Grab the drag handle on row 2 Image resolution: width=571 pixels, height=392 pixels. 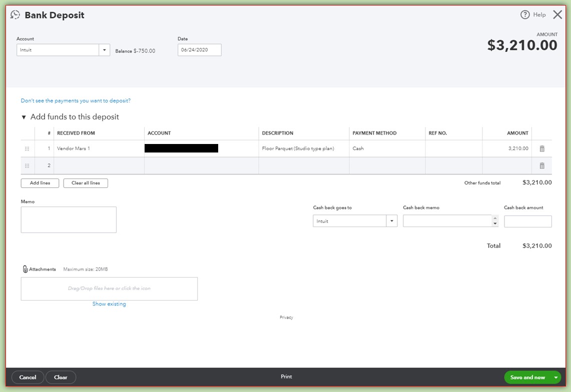click(x=28, y=165)
